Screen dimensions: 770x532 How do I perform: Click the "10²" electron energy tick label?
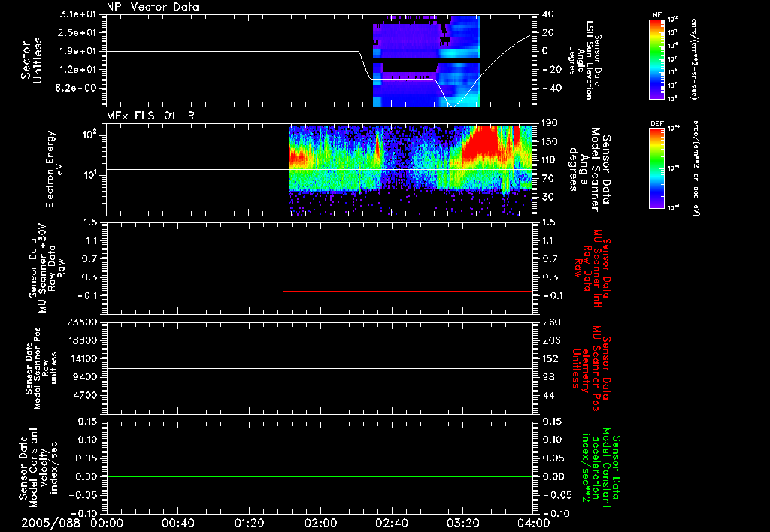point(89,135)
